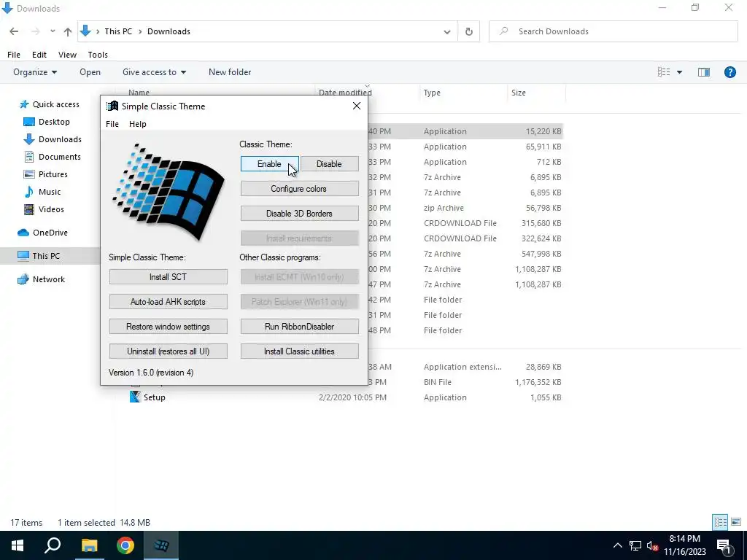This screenshot has height=560, width=747.
Task: Open Configure colors
Action: click(x=299, y=189)
